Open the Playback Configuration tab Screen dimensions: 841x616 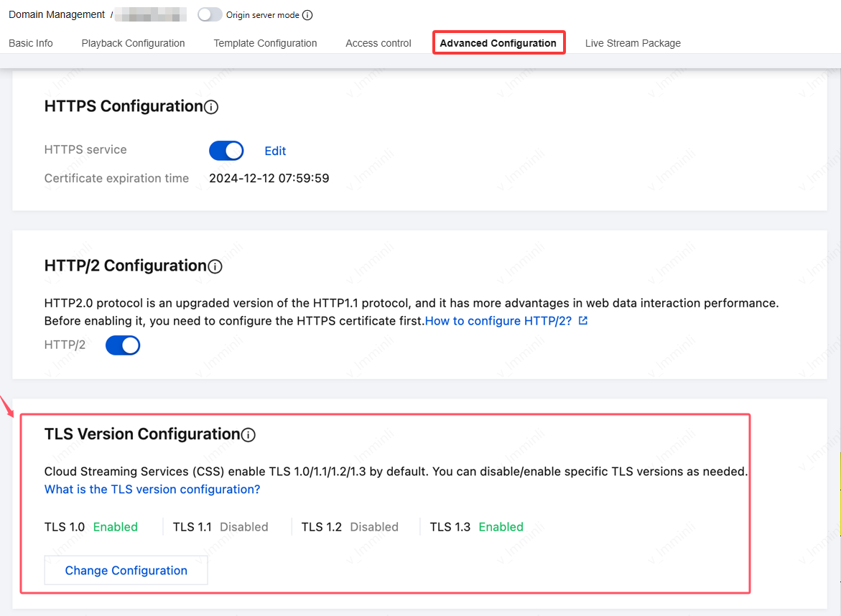(x=133, y=43)
